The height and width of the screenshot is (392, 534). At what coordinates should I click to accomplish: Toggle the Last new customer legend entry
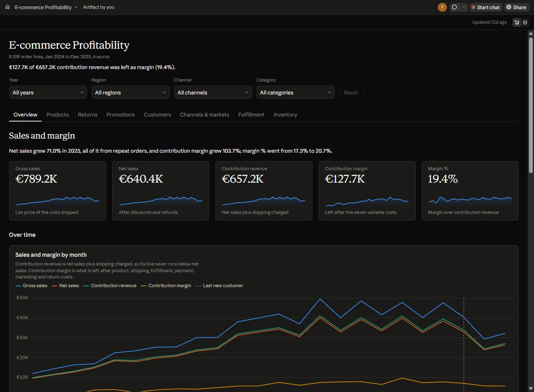click(219, 285)
